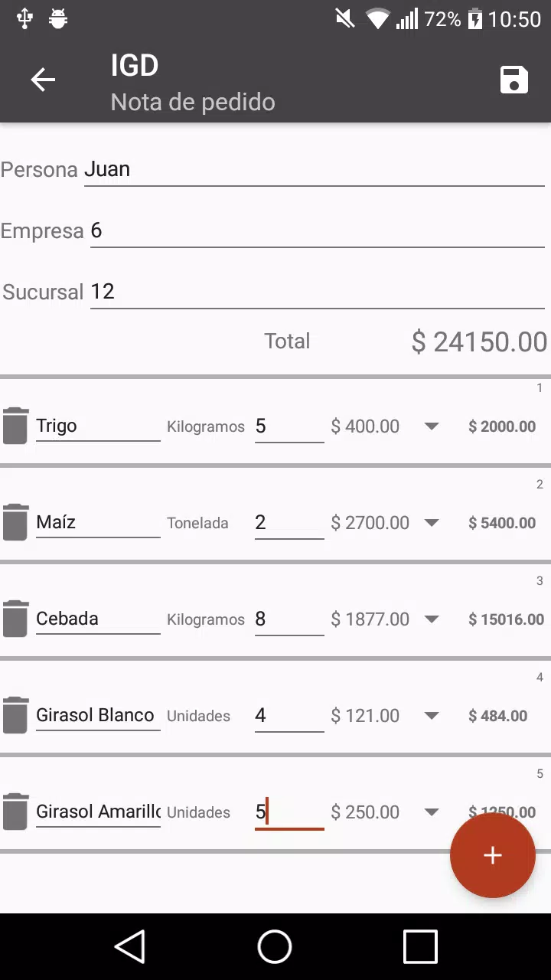Viewport: 551px width, 980px height.
Task: Tap the back arrow in the header
Action: click(x=43, y=80)
